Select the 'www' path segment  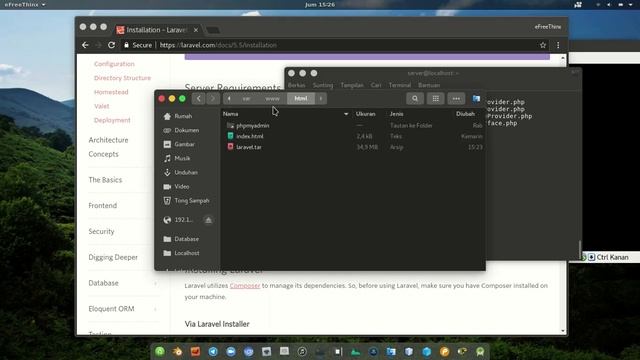(x=272, y=98)
